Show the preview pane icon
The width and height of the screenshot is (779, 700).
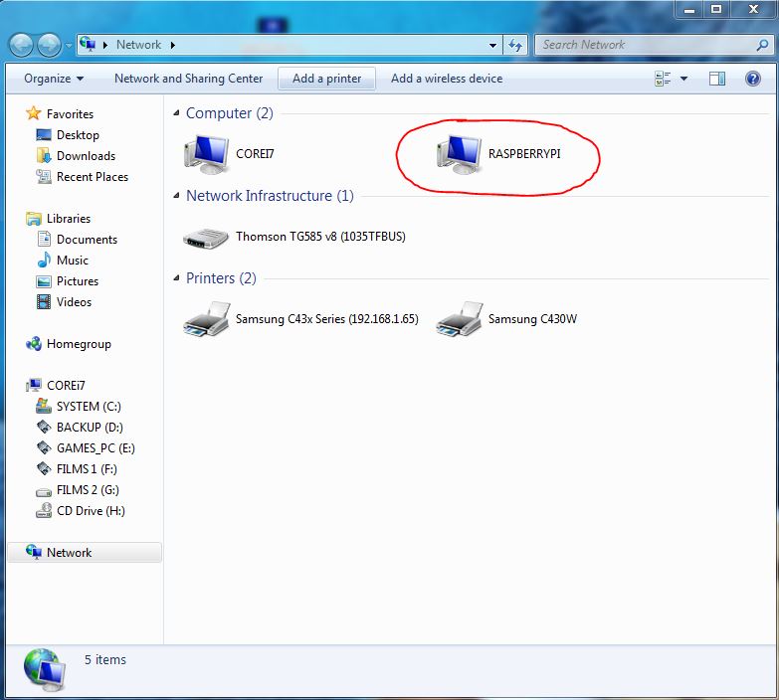tap(717, 79)
